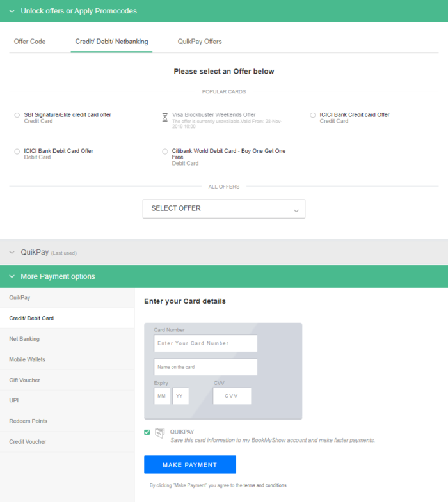Image resolution: width=448 pixels, height=502 pixels.
Task: Click the Card Number input field
Action: 205,343
